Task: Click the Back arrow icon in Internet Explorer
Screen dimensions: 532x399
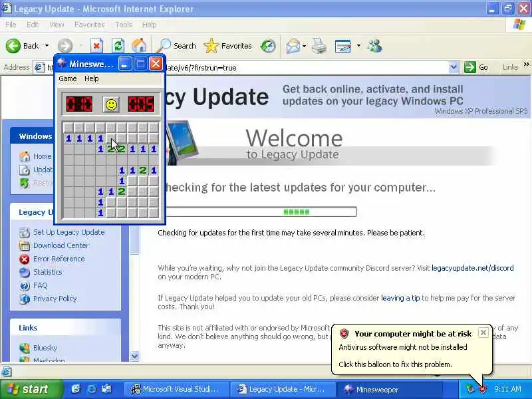Action: 13,46
